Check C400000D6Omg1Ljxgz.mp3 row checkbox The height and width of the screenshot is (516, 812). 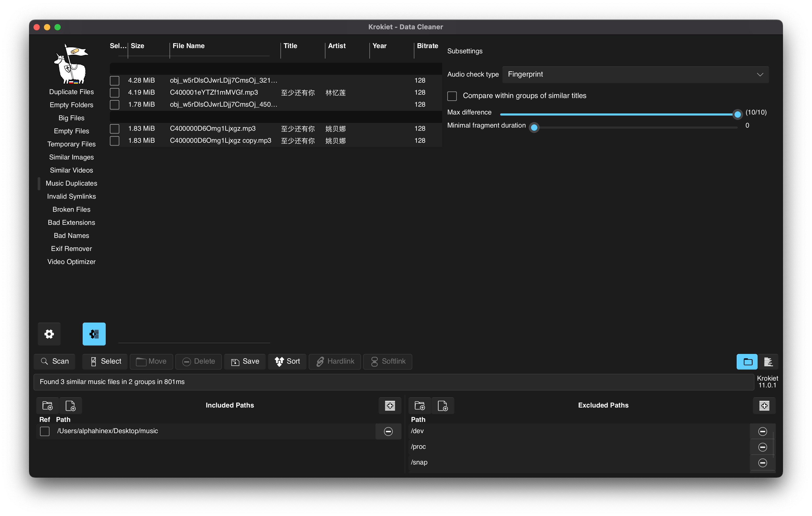(115, 129)
